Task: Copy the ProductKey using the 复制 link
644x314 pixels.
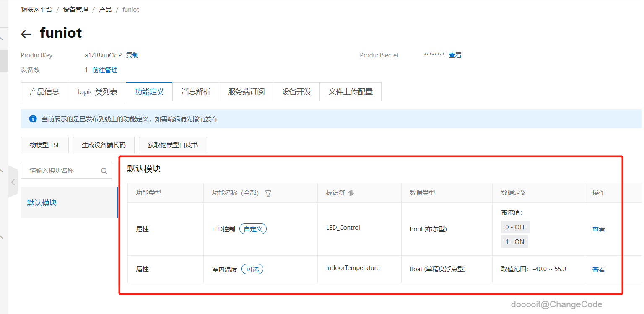Action: click(132, 55)
